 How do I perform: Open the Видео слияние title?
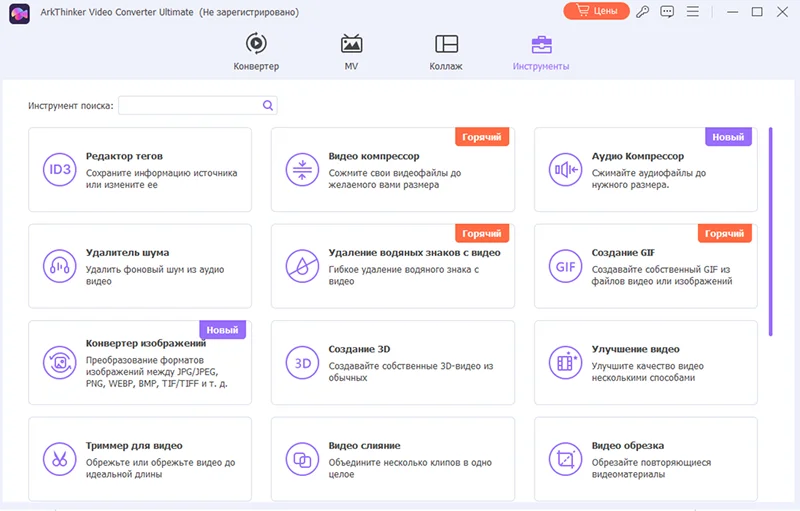pos(364,445)
